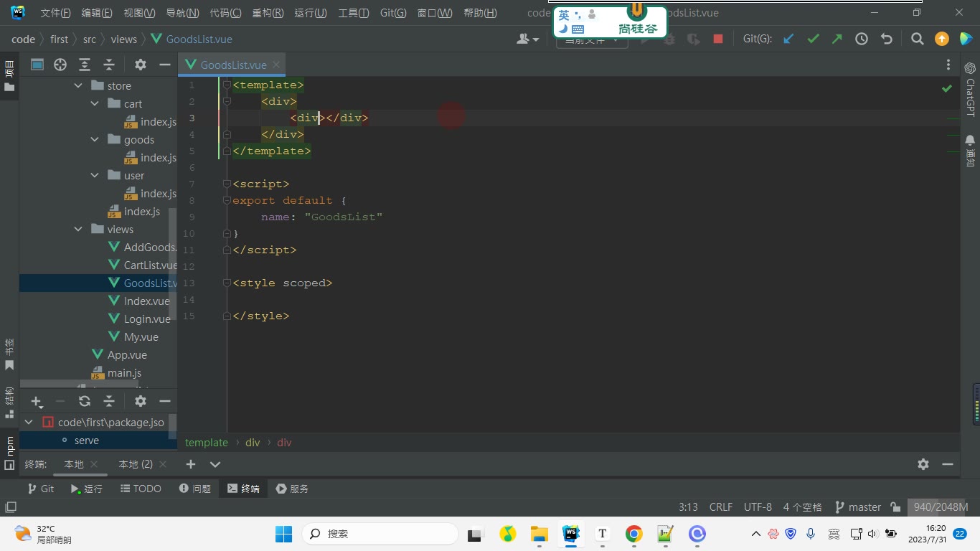The image size is (980, 551).
Task: Toggle read-only lock icon in status bar
Action: click(895, 507)
